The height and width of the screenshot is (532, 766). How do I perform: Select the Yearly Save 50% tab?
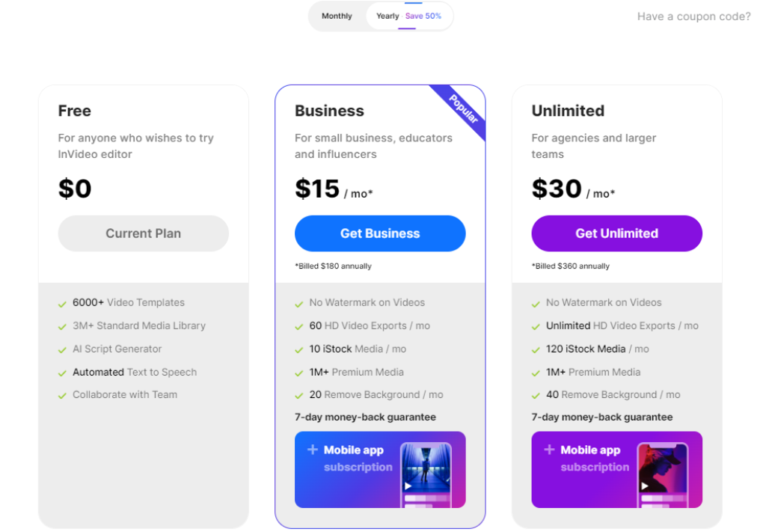click(408, 16)
